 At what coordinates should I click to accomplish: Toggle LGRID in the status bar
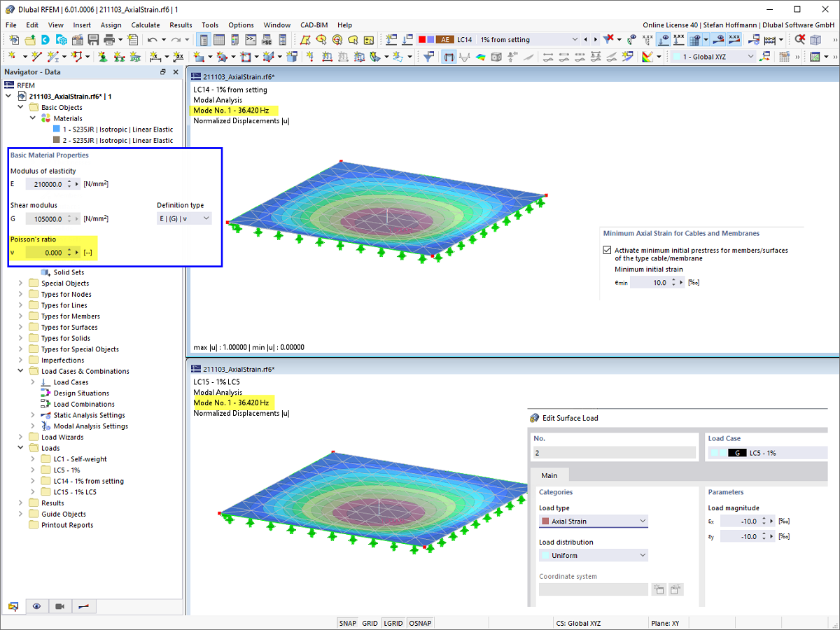click(x=393, y=623)
